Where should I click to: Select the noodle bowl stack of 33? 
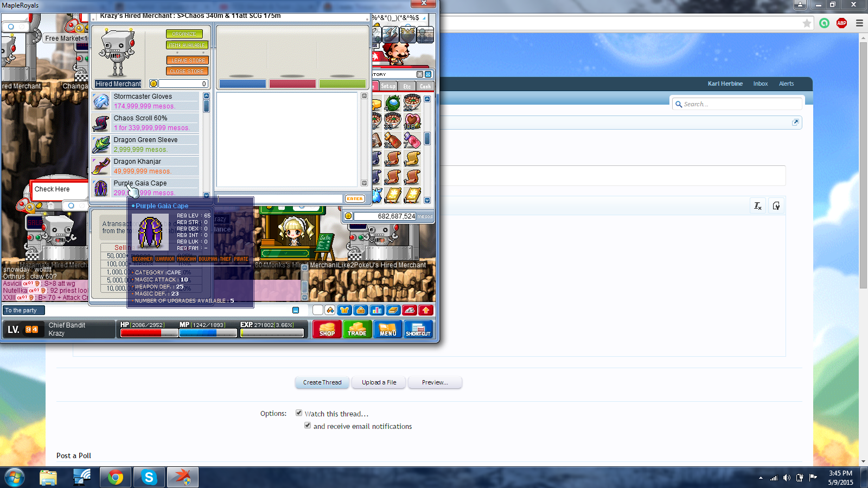pyautogui.click(x=393, y=121)
